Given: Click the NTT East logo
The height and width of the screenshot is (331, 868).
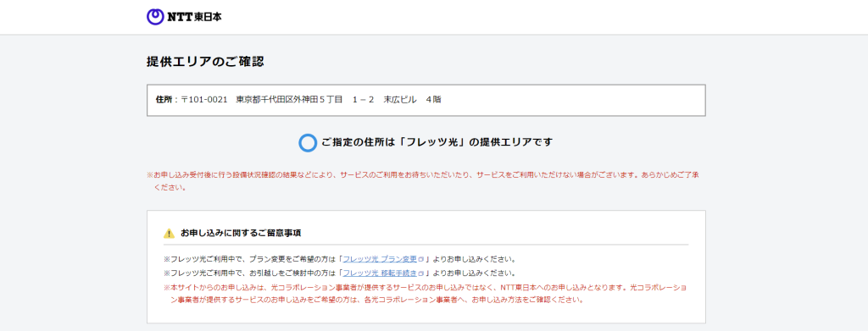Looking at the screenshot, I should pyautogui.click(x=184, y=17).
